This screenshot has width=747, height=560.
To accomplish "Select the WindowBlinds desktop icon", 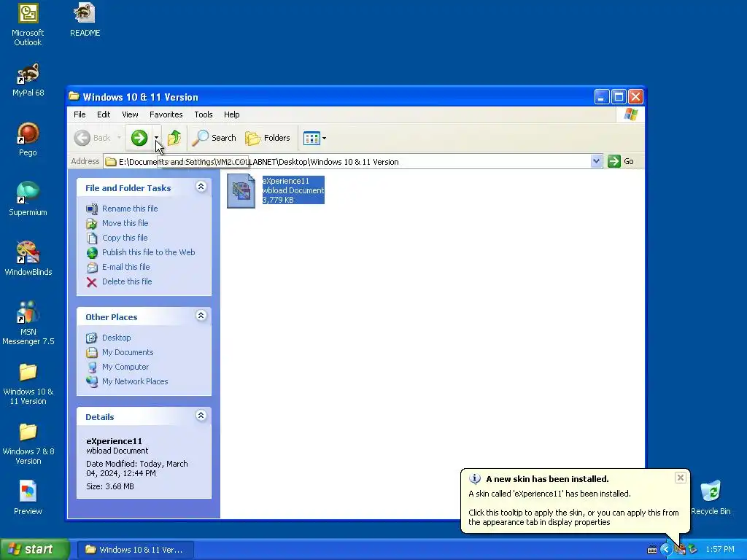I will coord(28,259).
